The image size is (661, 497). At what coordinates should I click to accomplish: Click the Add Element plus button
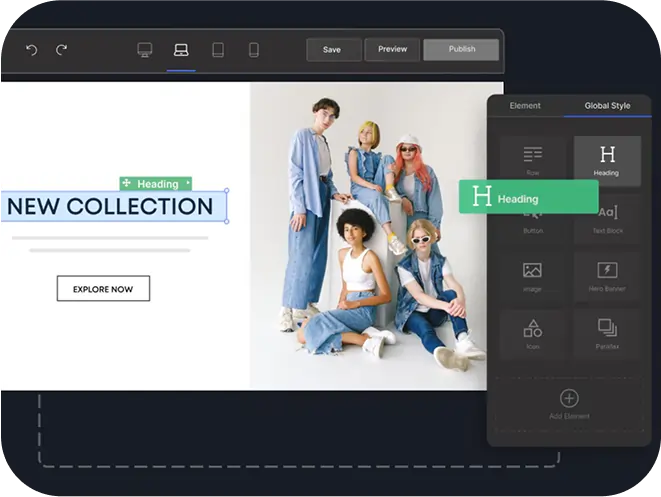(569, 399)
